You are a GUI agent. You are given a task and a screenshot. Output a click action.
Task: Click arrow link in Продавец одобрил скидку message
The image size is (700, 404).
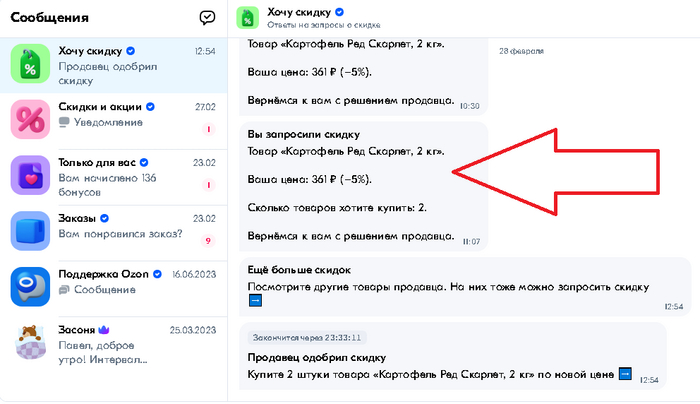tap(625, 373)
